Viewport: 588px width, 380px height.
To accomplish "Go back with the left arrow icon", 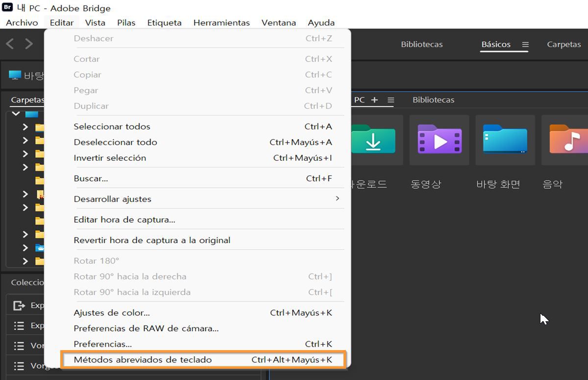I will [x=10, y=44].
